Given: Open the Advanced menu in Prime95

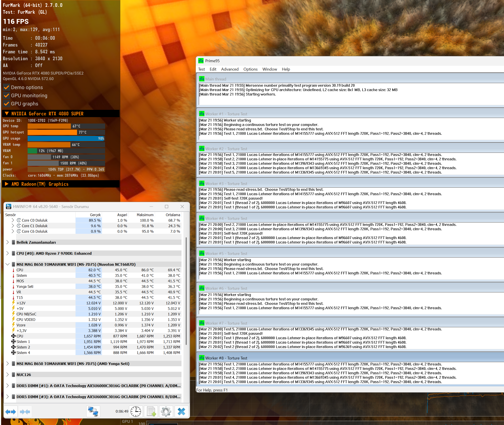Looking at the screenshot, I should (x=230, y=69).
